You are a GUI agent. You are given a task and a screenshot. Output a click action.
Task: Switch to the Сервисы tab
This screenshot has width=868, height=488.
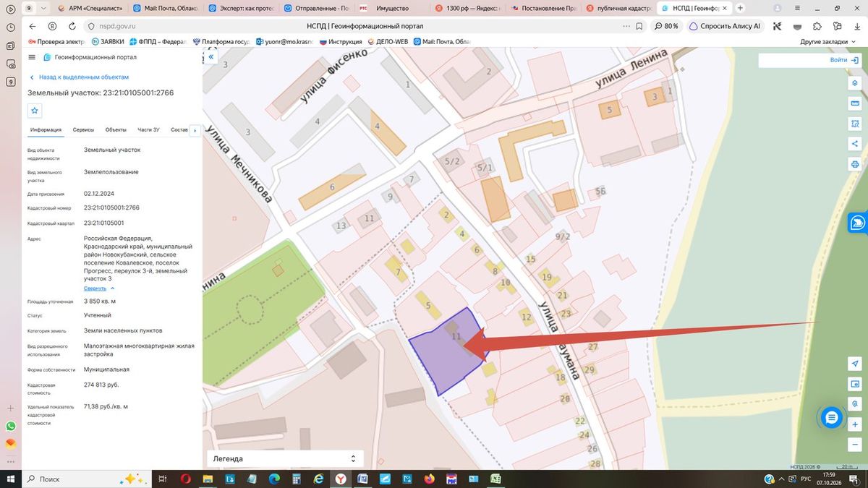click(x=83, y=129)
